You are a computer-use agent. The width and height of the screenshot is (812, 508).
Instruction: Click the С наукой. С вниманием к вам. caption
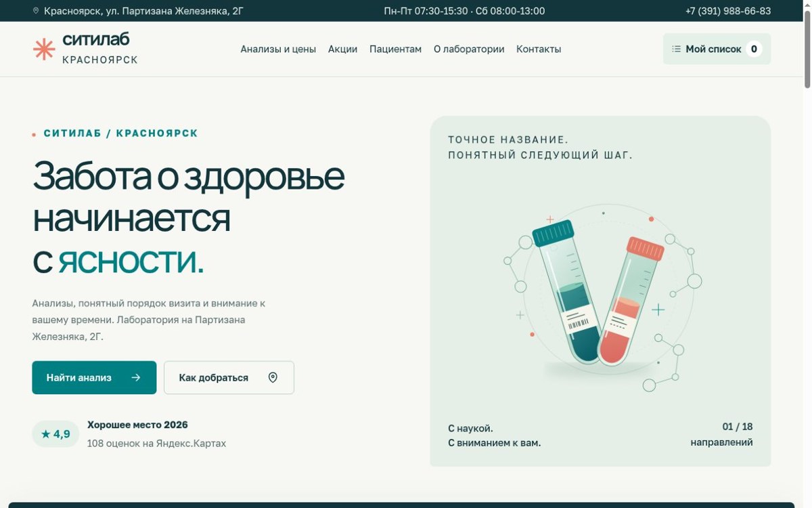click(x=494, y=436)
